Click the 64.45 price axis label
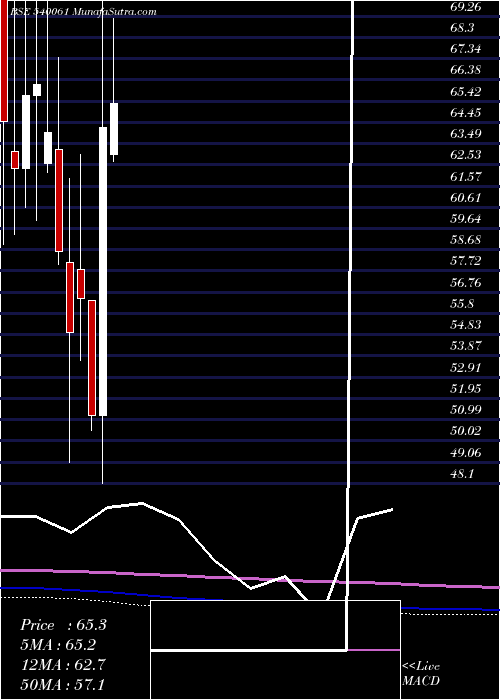Image resolution: width=500 pixels, height=700 pixels. [466, 113]
